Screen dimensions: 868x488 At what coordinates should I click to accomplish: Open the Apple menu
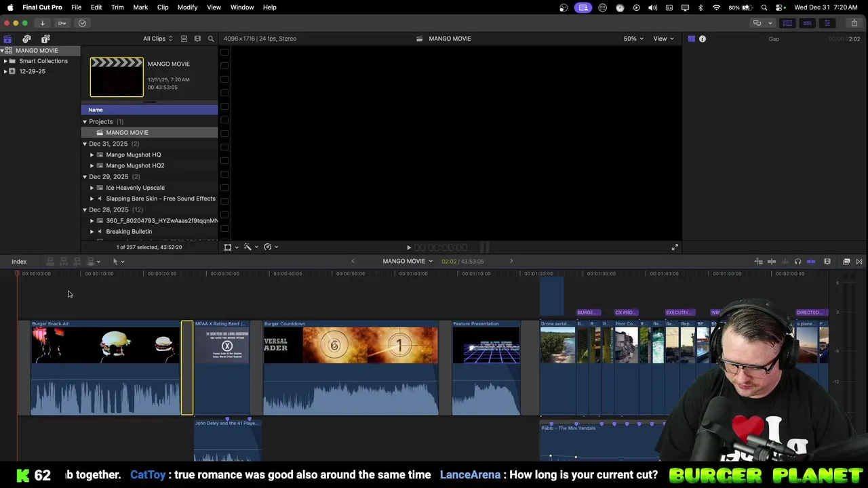point(10,7)
